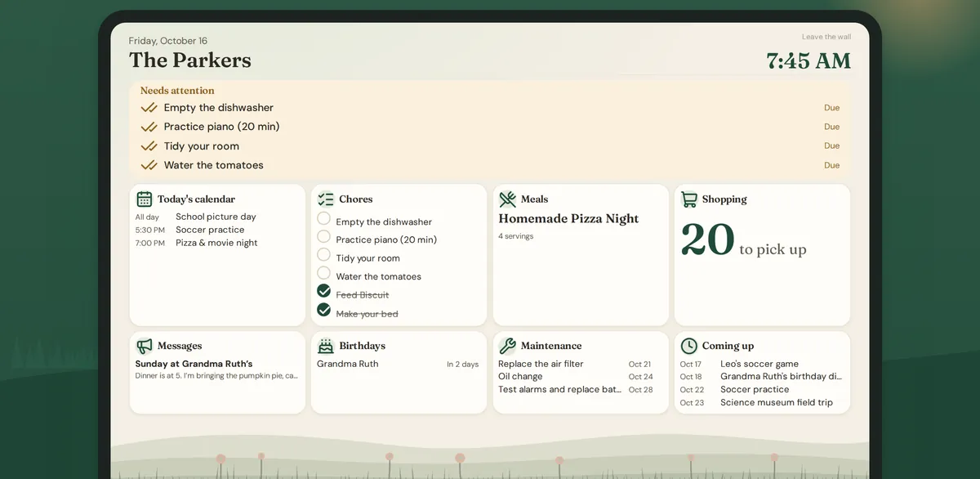Select Science museum field trip entry
Screen dimensions: 980x479
tap(761, 403)
